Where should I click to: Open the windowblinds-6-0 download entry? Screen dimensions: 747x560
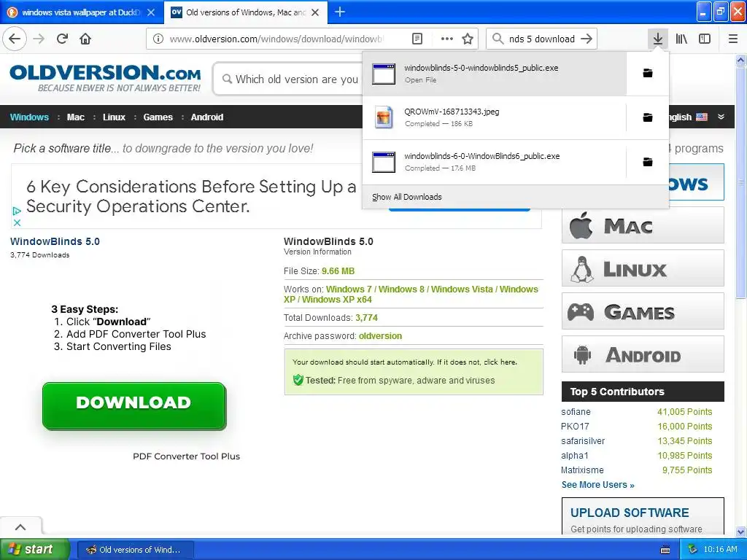click(495, 162)
